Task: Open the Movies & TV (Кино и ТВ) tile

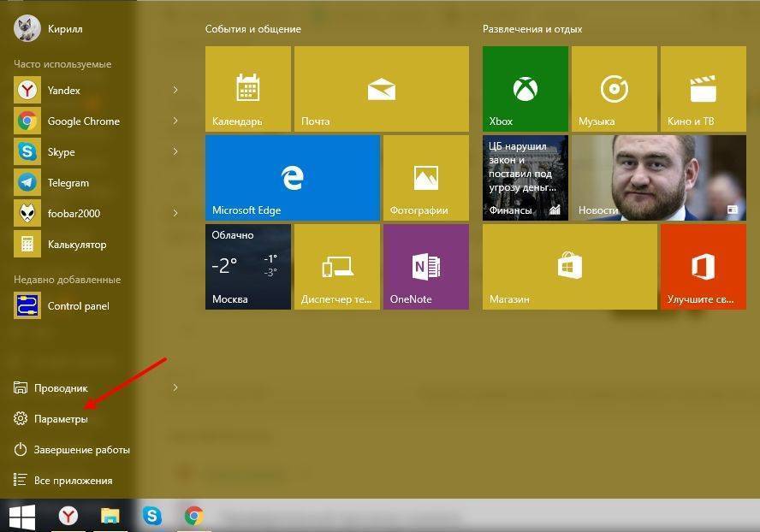Action: (703, 88)
